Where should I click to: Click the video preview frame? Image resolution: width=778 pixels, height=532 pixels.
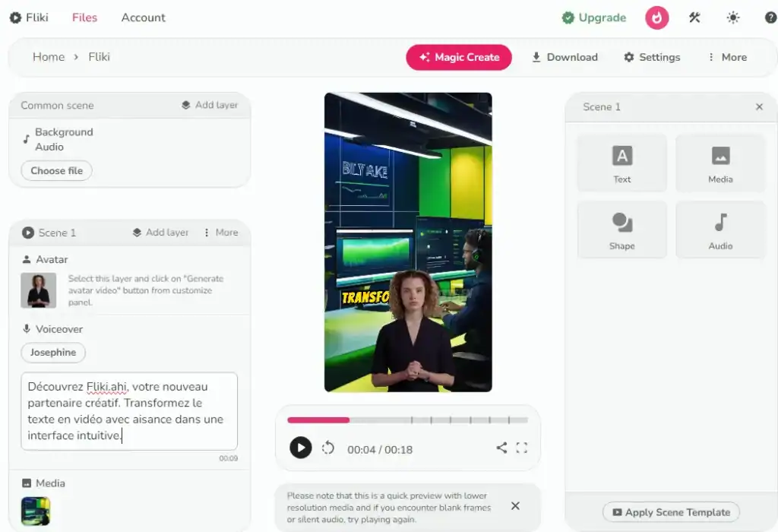click(x=408, y=242)
